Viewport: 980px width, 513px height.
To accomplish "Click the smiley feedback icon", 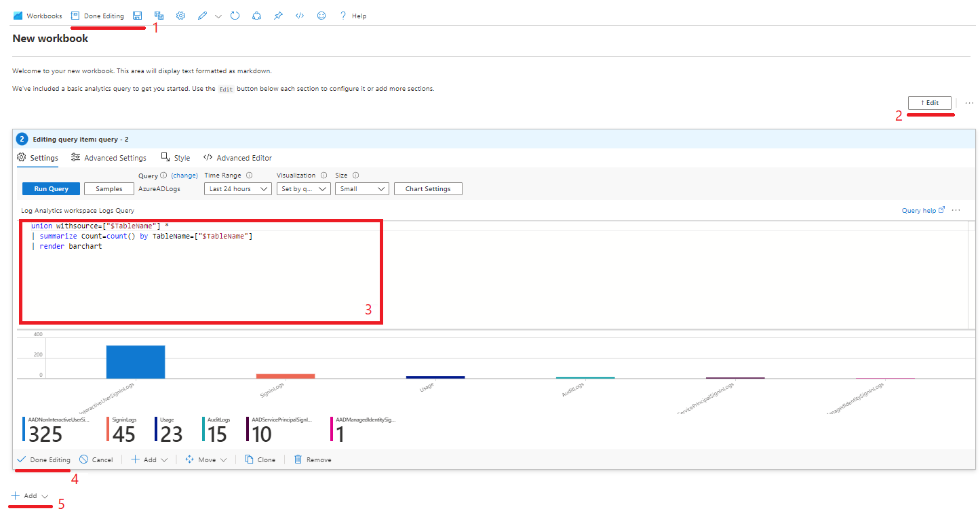I will [321, 16].
